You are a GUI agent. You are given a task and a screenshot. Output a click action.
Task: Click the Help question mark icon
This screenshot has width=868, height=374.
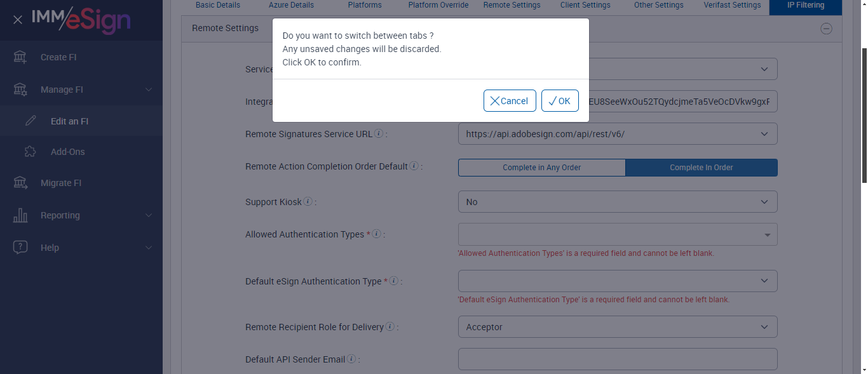[20, 248]
